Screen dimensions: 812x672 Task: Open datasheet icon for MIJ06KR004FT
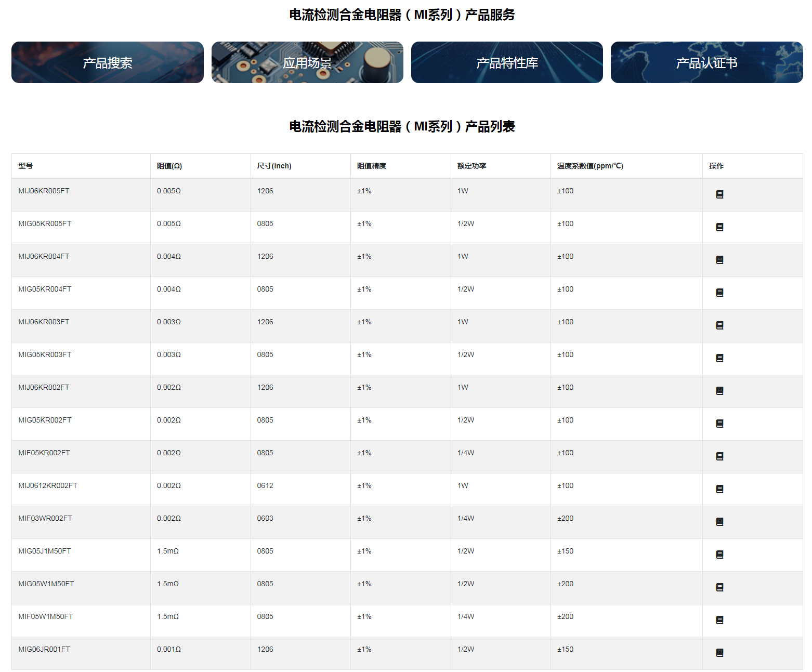coord(719,260)
